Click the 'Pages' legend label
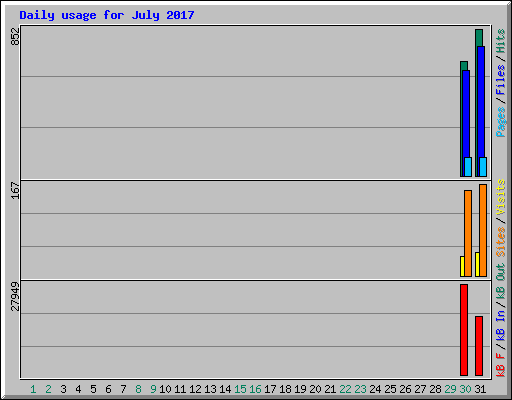512x400 pixels. coord(501,122)
